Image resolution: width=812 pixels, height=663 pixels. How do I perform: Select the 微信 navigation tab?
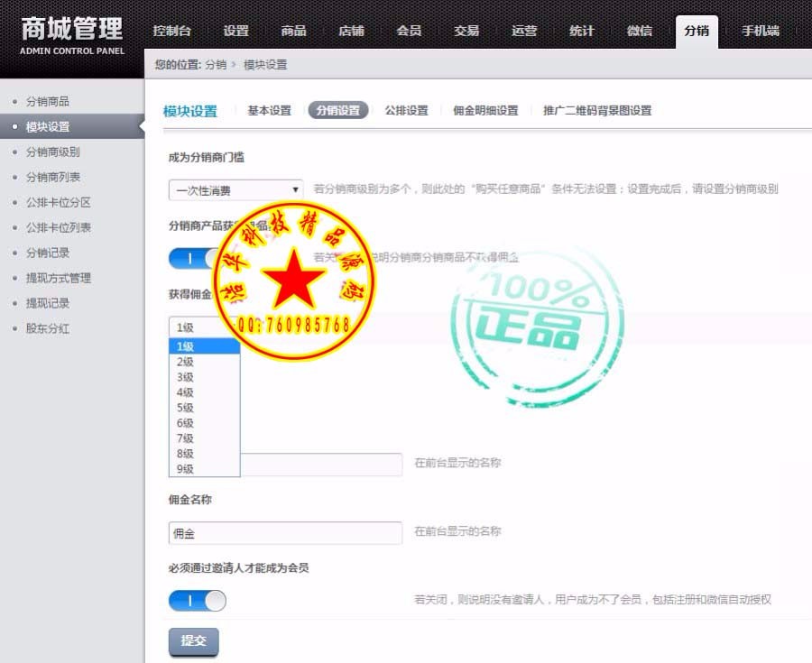click(640, 31)
